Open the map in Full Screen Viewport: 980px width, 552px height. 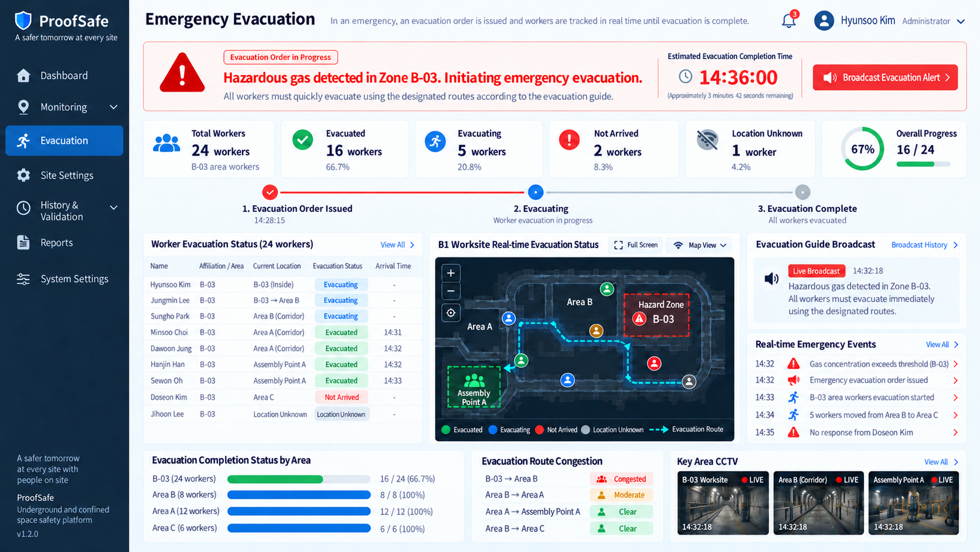click(x=635, y=245)
